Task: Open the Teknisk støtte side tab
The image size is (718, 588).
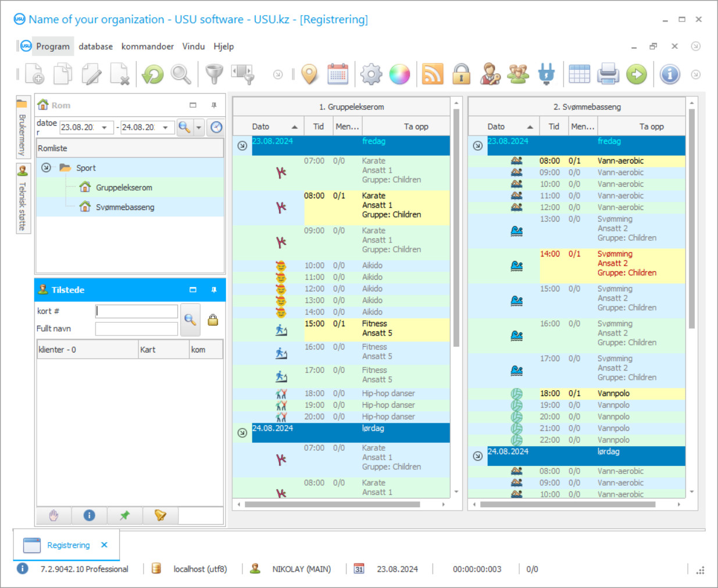Action: (23, 199)
